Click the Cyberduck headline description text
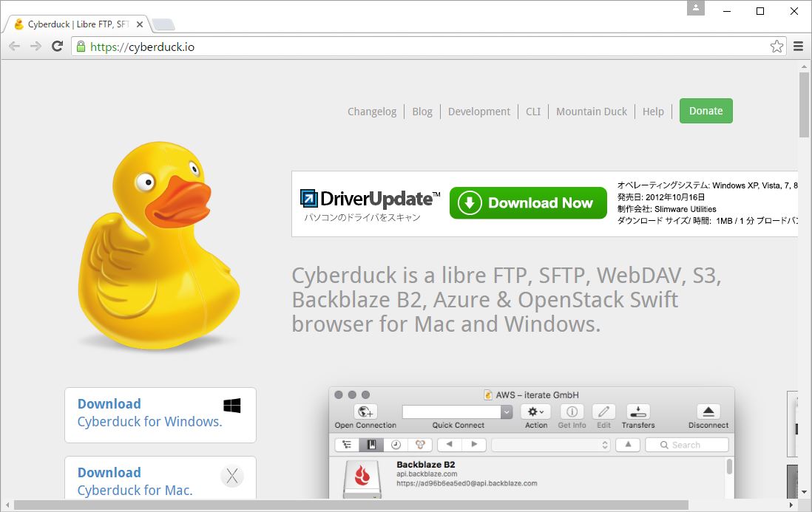This screenshot has width=812, height=512. pos(507,300)
